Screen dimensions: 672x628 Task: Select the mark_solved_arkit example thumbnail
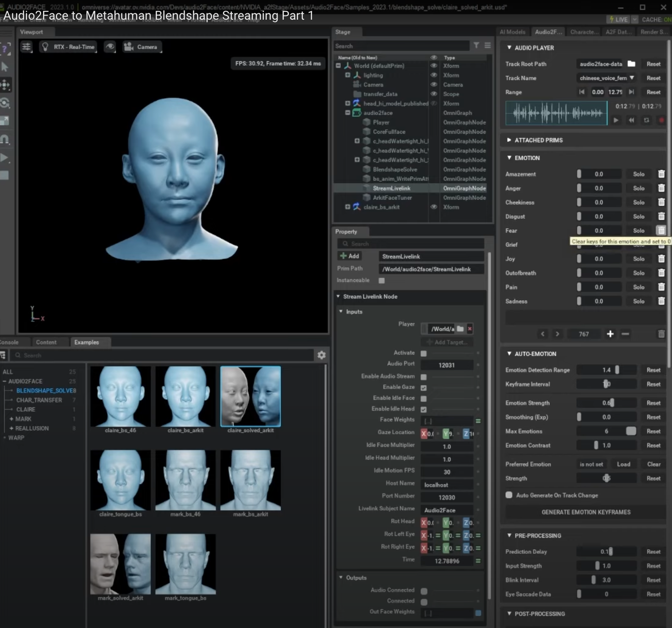pyautogui.click(x=120, y=564)
